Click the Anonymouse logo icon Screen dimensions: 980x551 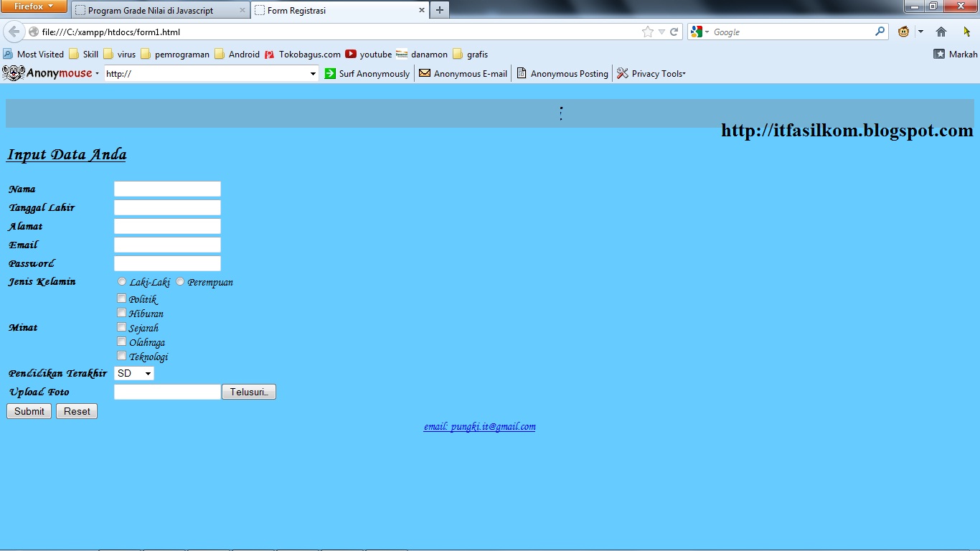pos(14,72)
